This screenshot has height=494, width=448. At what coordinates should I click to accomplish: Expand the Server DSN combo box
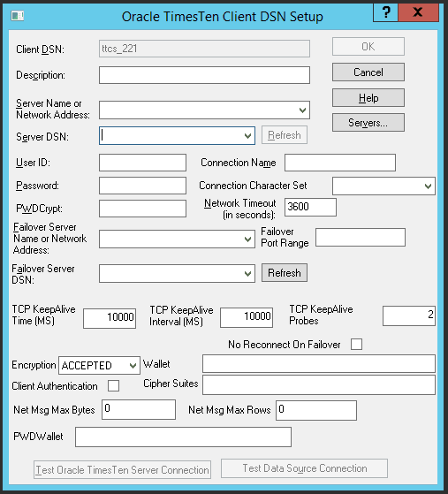pos(248,136)
